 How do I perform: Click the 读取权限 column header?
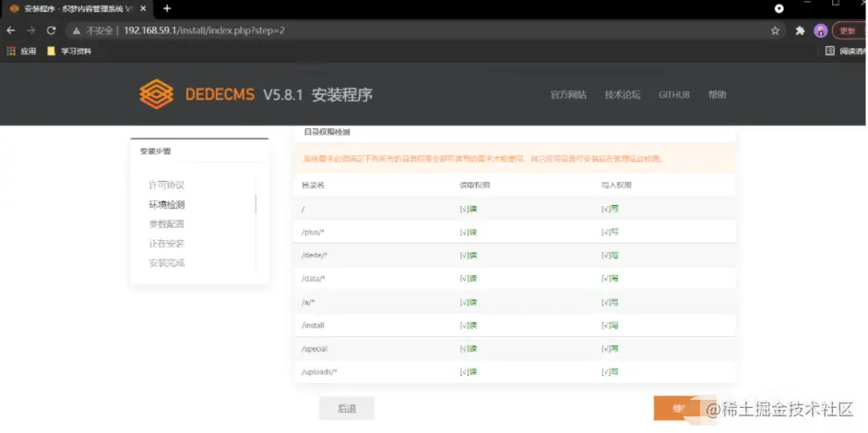coord(475,185)
